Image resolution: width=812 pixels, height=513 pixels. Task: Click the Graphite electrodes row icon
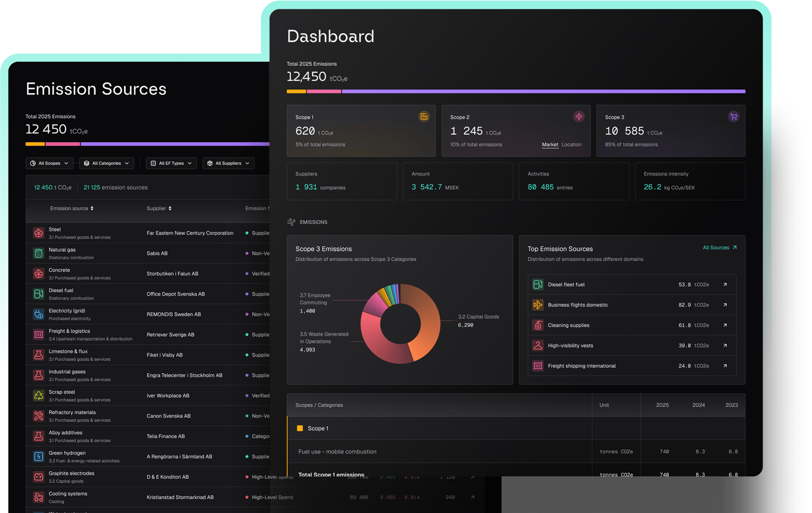tap(39, 476)
